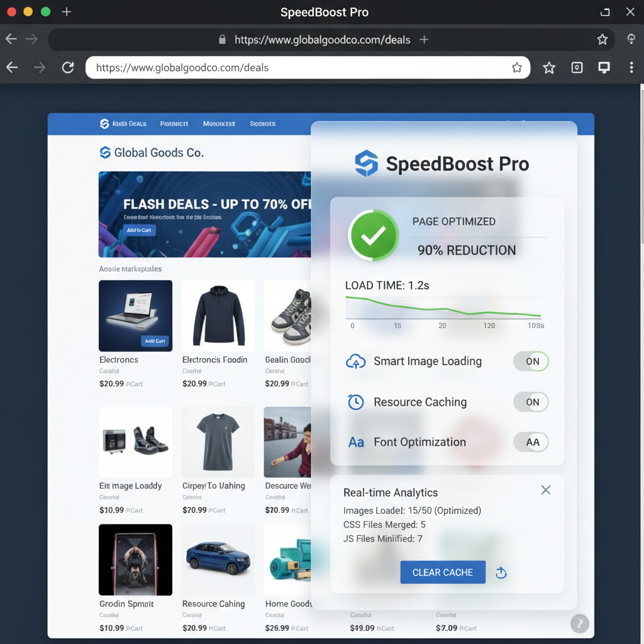The width and height of the screenshot is (644, 644).
Task: Click the $19.09 price
Action: [x=362, y=628]
